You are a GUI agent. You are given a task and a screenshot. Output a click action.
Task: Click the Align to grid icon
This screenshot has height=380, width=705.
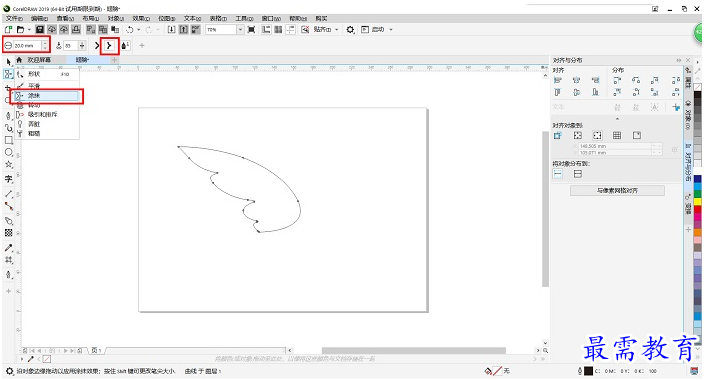point(617,135)
